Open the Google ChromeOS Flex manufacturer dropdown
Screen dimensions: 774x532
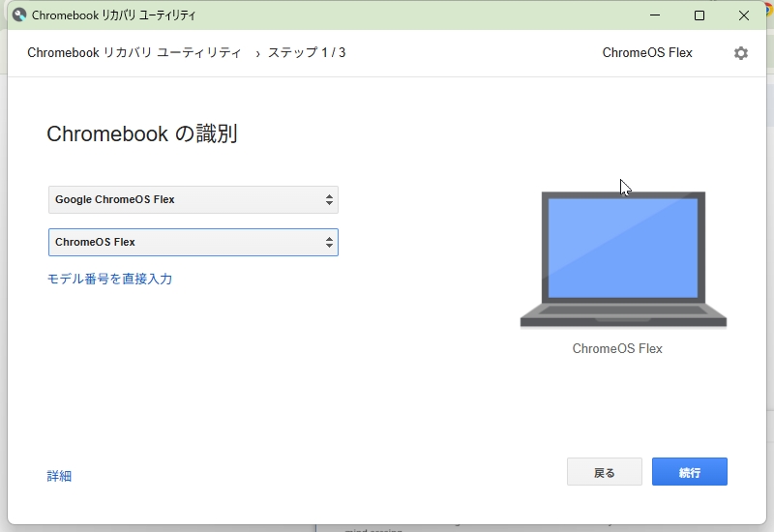[193, 199]
